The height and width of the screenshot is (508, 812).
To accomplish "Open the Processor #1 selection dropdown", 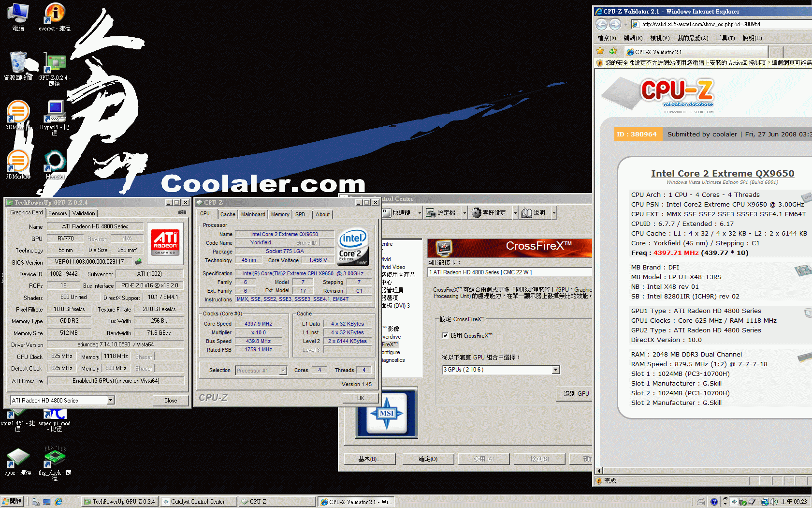I will coord(283,371).
